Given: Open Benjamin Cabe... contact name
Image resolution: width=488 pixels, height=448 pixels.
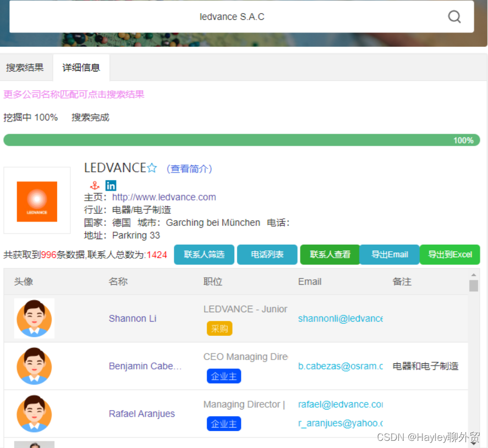Looking at the screenshot, I should (x=145, y=366).
